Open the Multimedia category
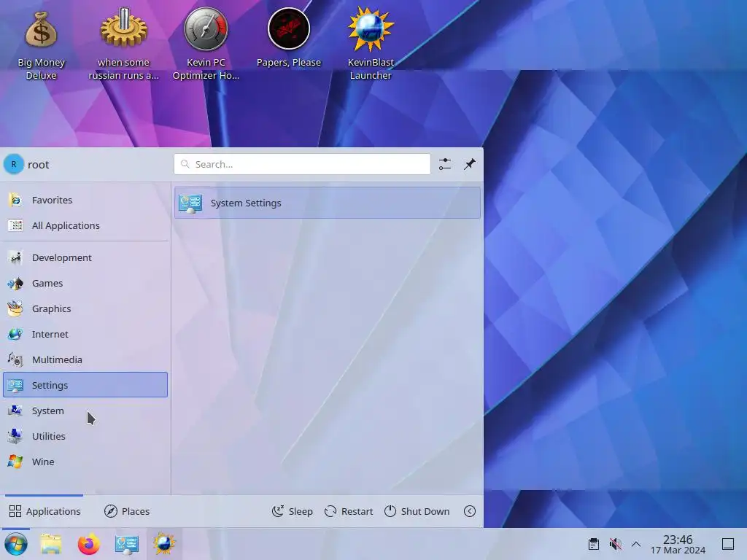 pyautogui.click(x=85, y=359)
